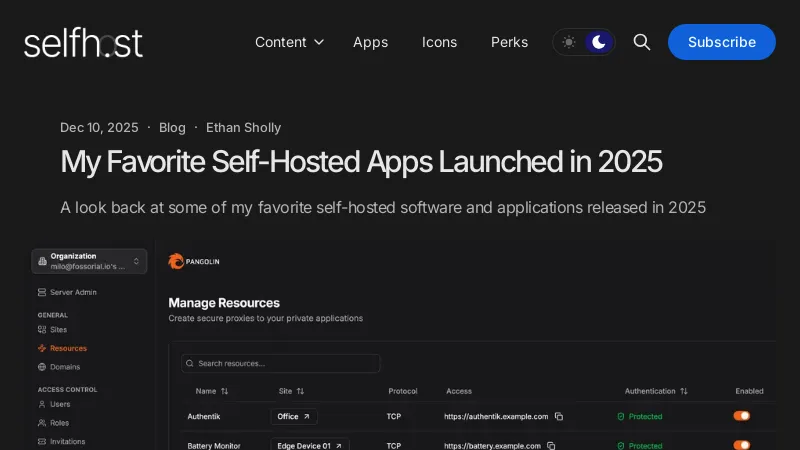Click the Sites icon in sidebar
The image size is (800, 450).
(42, 329)
